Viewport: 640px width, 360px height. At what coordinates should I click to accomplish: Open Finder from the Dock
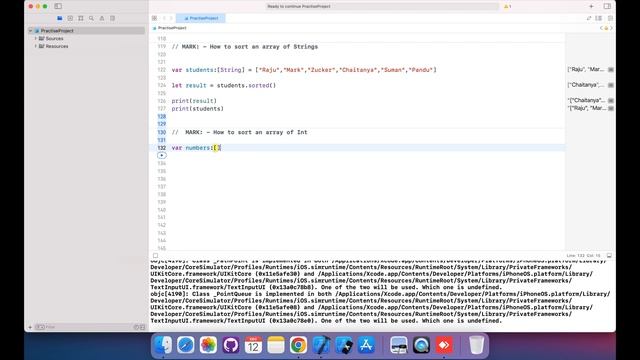pos(163,345)
